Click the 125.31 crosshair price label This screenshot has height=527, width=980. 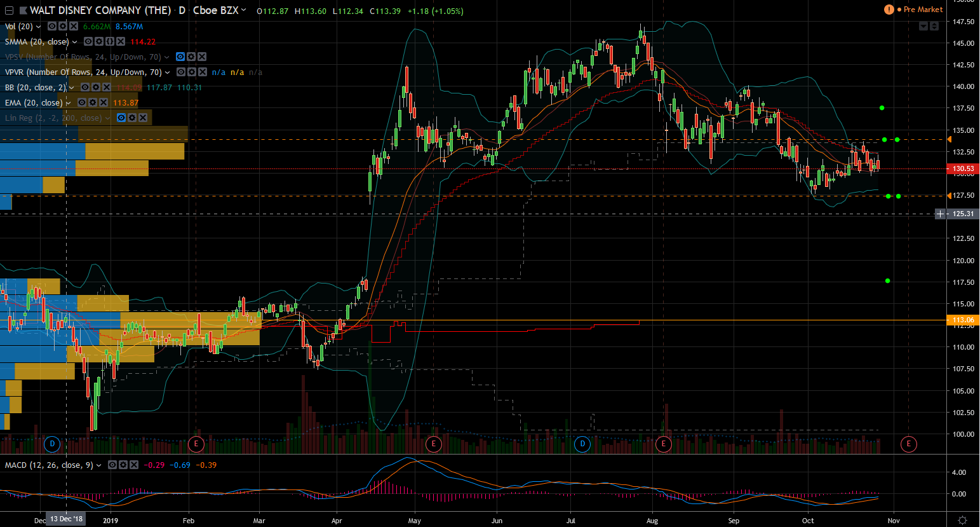pos(963,214)
